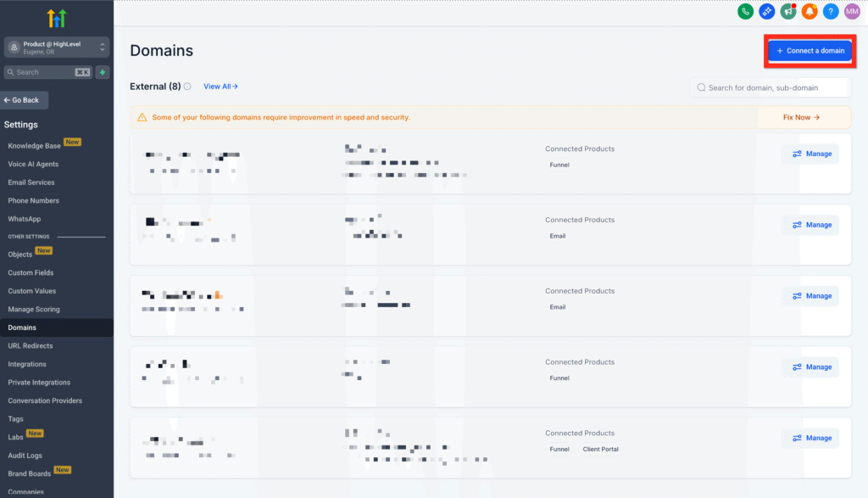
Task: Click the blue help question mark icon
Action: (831, 11)
